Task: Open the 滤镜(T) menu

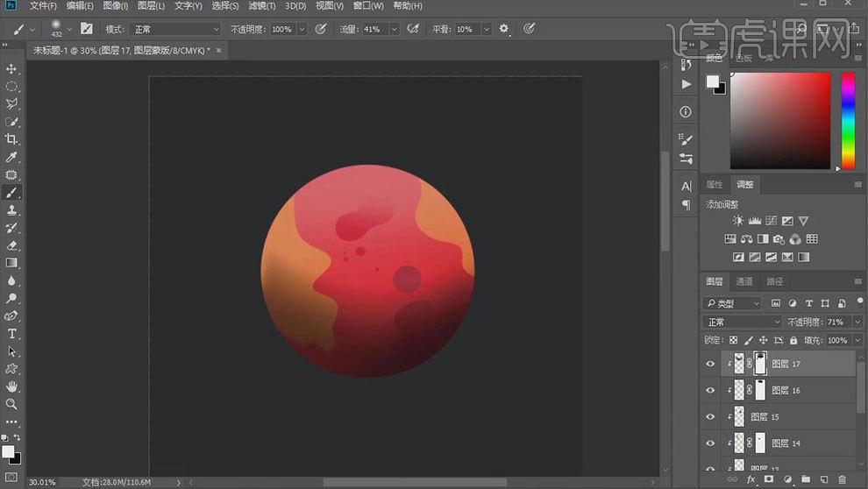Action: click(261, 6)
